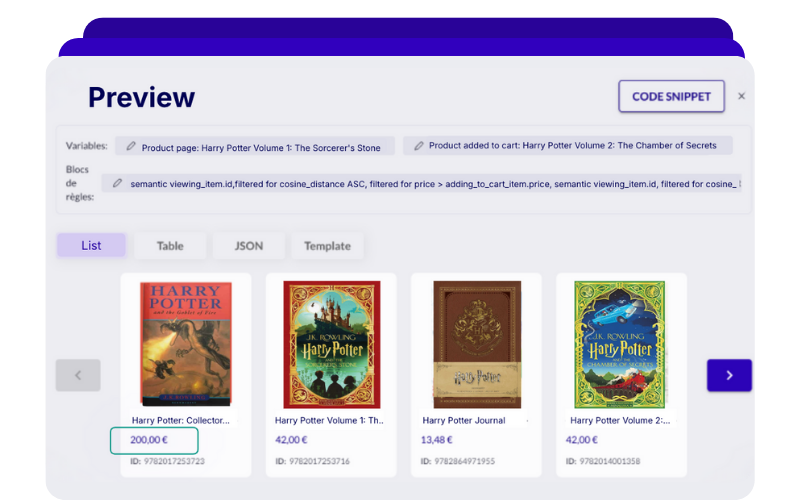800x500 pixels.
Task: Go to previous products with left arrow
Action: 78,375
